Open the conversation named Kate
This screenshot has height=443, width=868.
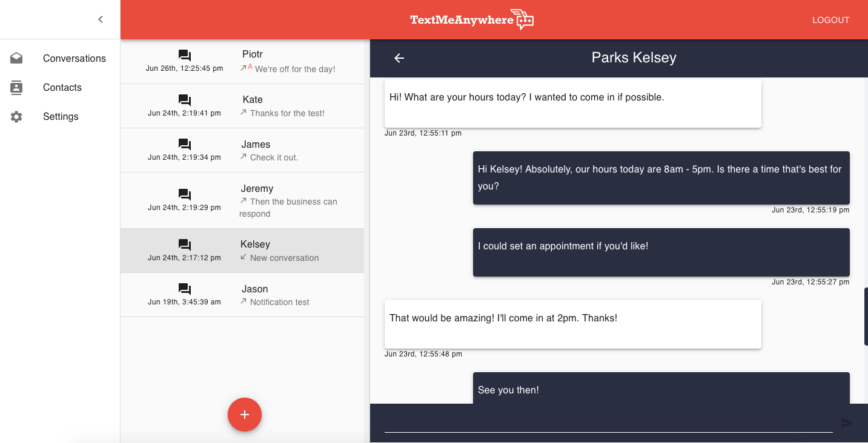coord(252,99)
